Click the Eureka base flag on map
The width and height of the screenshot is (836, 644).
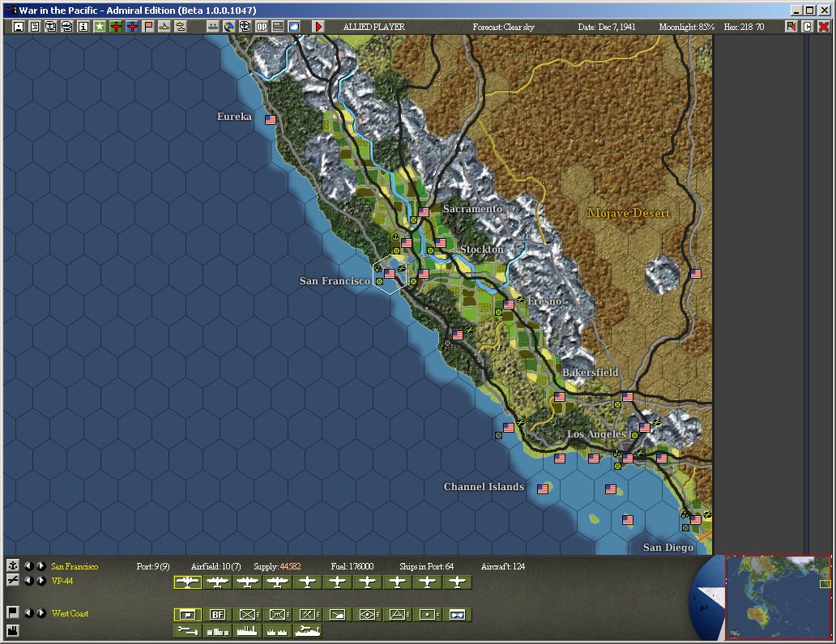point(271,120)
